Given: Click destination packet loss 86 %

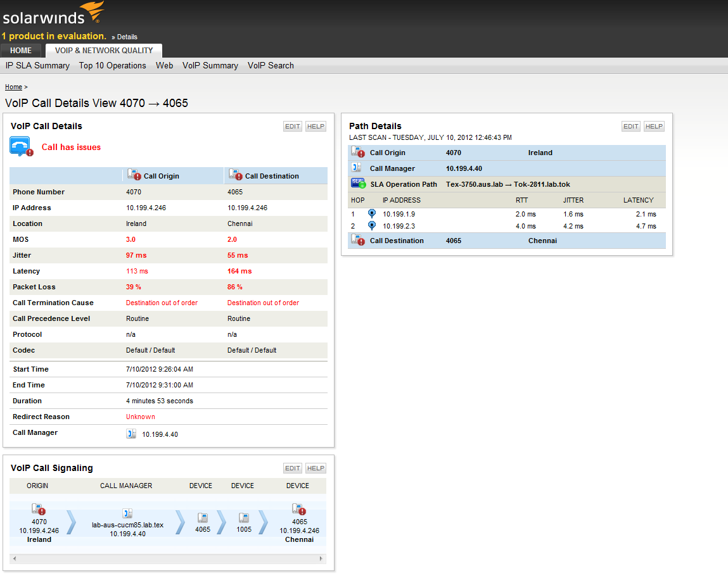Looking at the screenshot, I should pyautogui.click(x=235, y=287).
